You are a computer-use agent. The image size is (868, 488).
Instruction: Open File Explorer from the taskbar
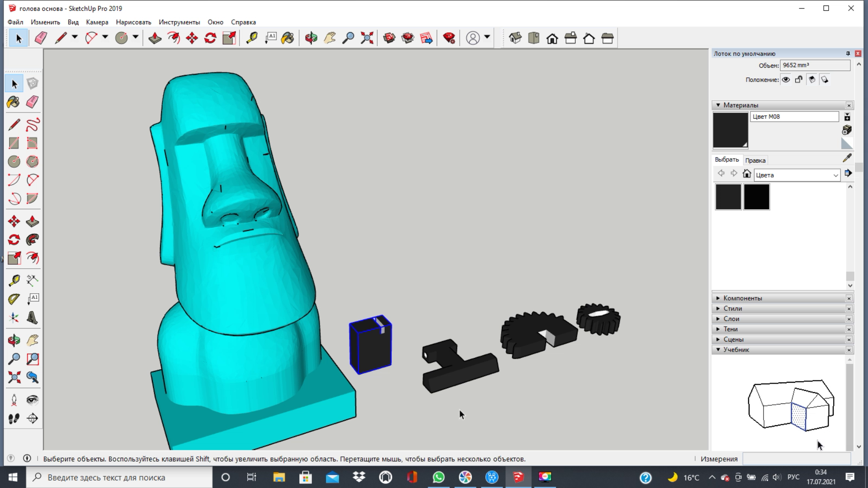point(279,477)
